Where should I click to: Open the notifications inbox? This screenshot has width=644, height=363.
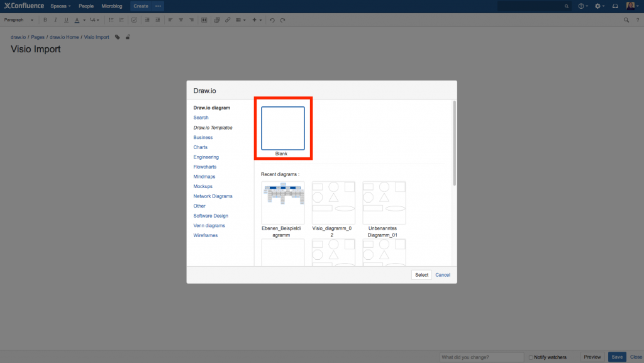[x=615, y=6]
